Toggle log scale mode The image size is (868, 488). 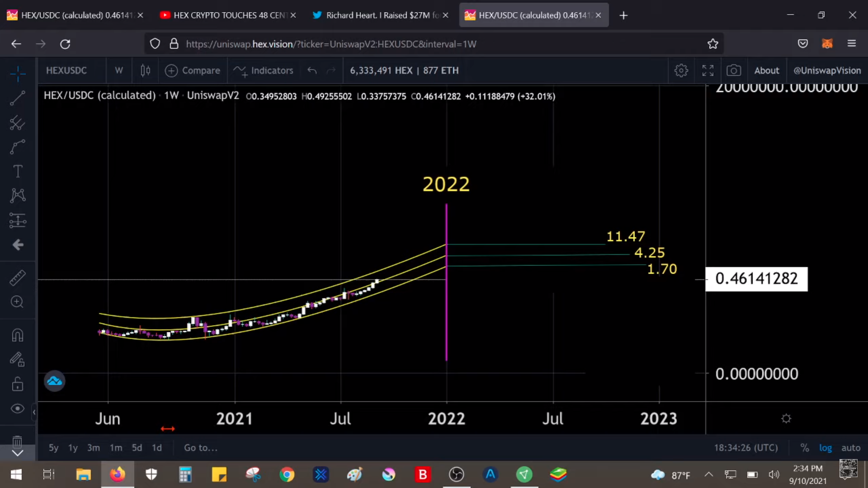pyautogui.click(x=826, y=448)
